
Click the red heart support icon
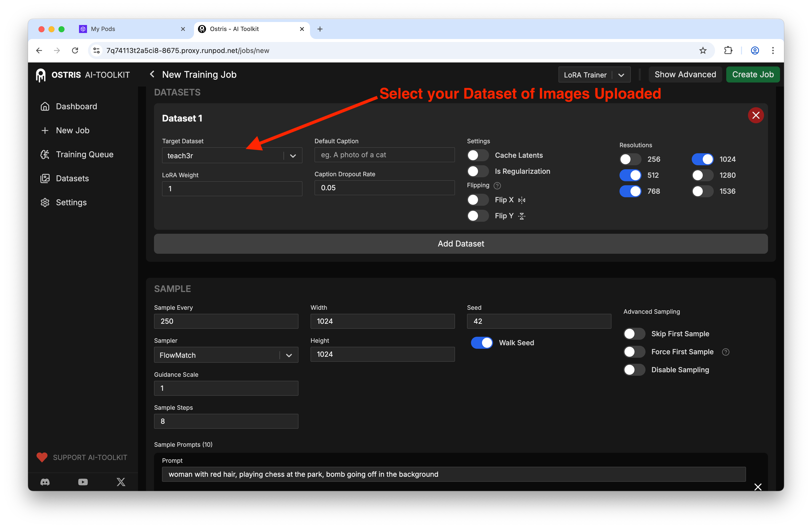point(42,457)
